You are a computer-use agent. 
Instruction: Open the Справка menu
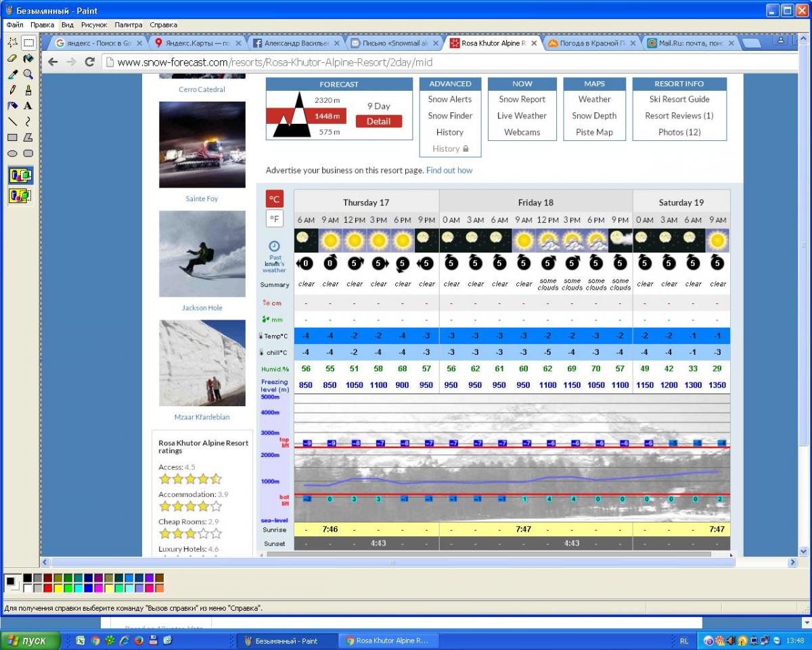tap(163, 24)
